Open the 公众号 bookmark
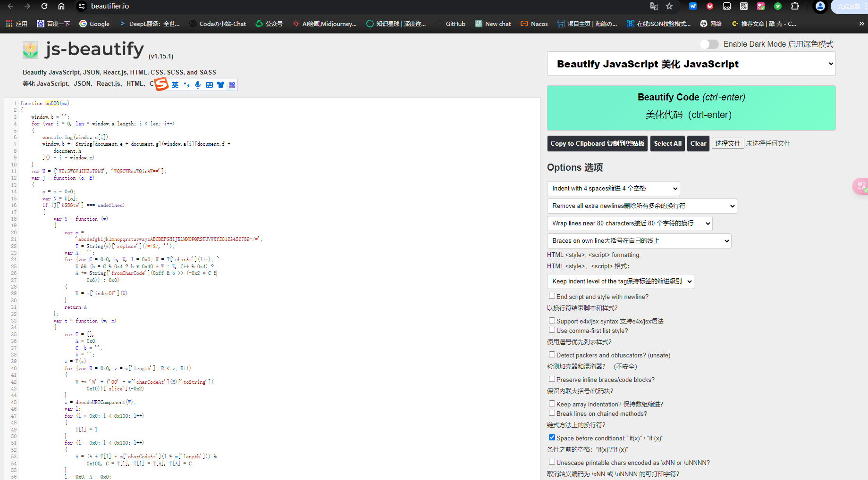868x480 pixels. pos(269,24)
